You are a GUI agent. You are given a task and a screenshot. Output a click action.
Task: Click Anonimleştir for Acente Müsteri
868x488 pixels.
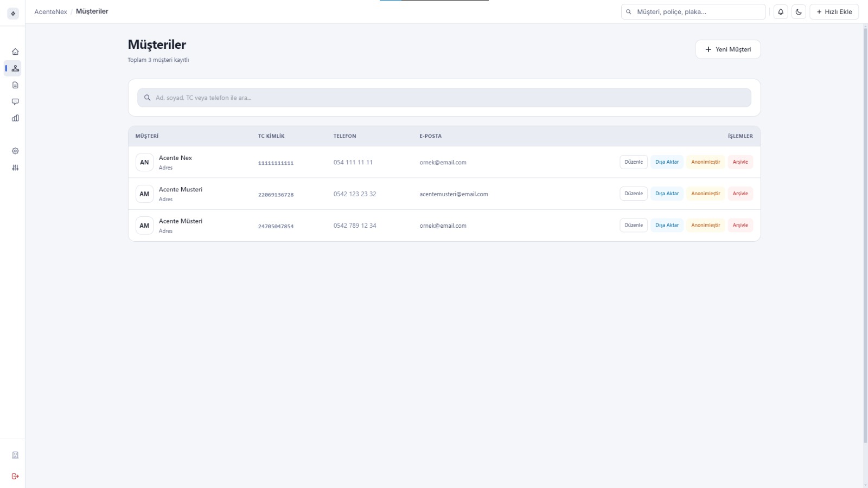(705, 225)
